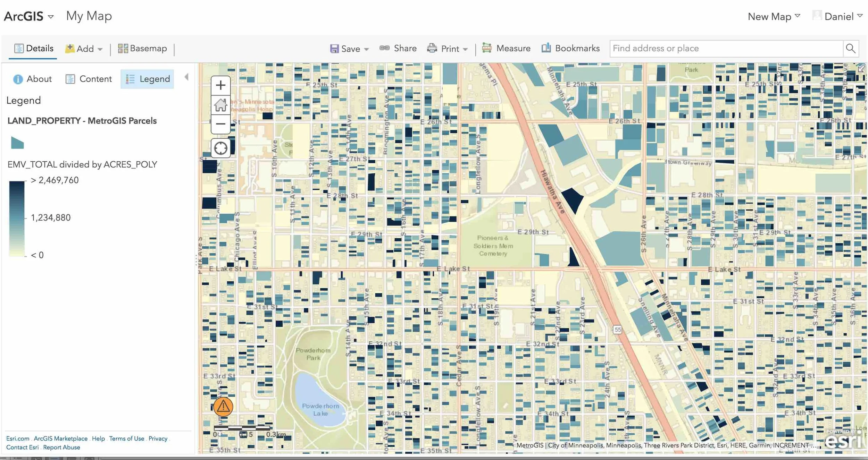Viewport: 868px width, 460px height.
Task: Open the Bookmarks panel
Action: click(x=570, y=49)
